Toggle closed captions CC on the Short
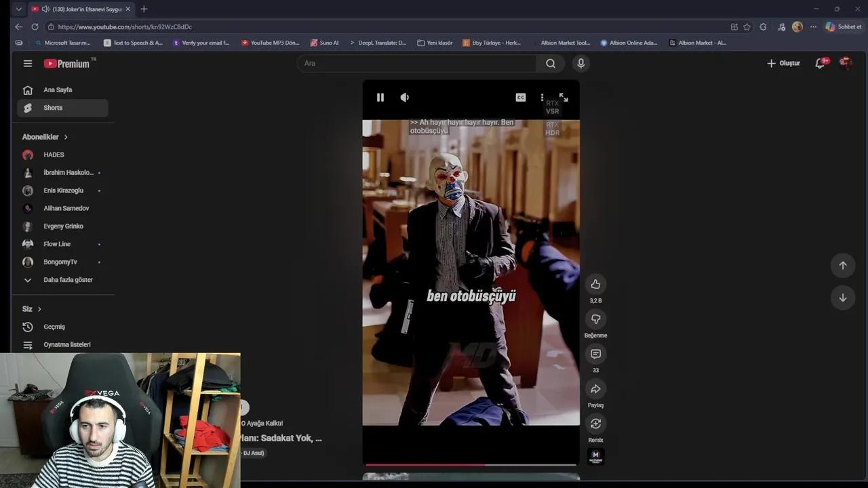Image resolution: width=868 pixels, height=488 pixels. point(521,98)
